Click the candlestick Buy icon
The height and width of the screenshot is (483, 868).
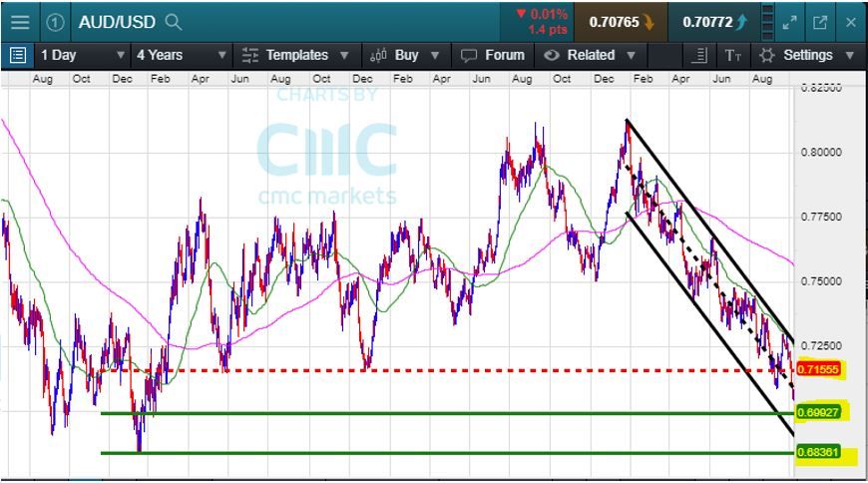coord(378,56)
